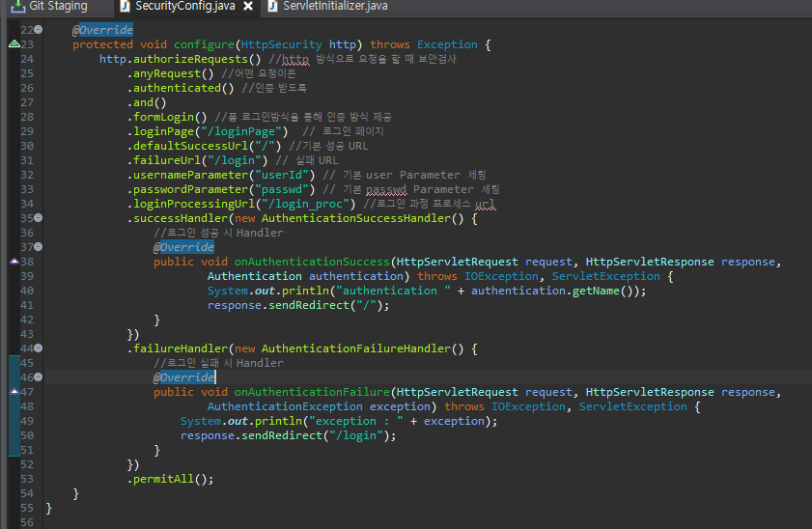Click the configure method name

click(x=204, y=45)
